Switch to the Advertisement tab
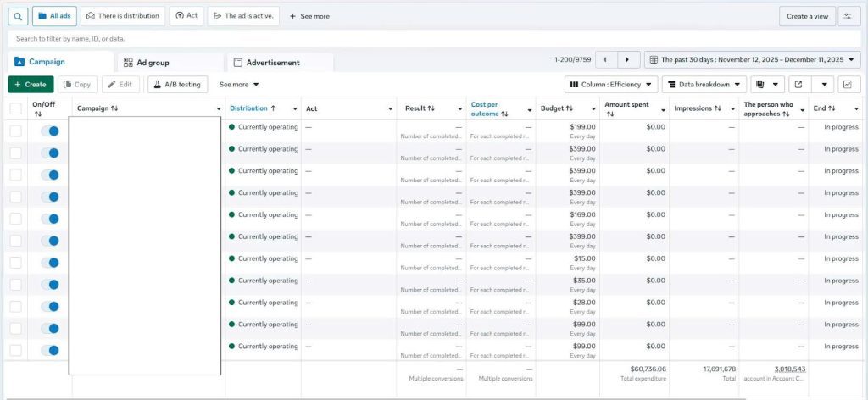This screenshot has width=868, height=400. point(280,63)
